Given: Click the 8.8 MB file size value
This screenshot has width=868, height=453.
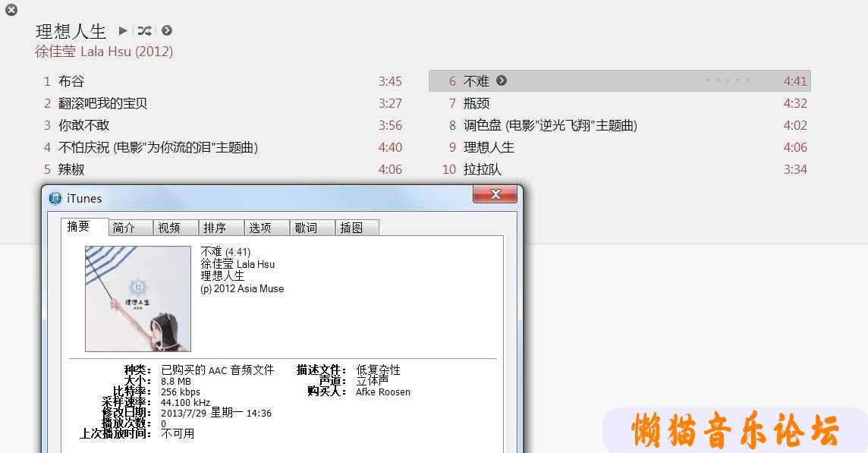Looking at the screenshot, I should 176,382.
